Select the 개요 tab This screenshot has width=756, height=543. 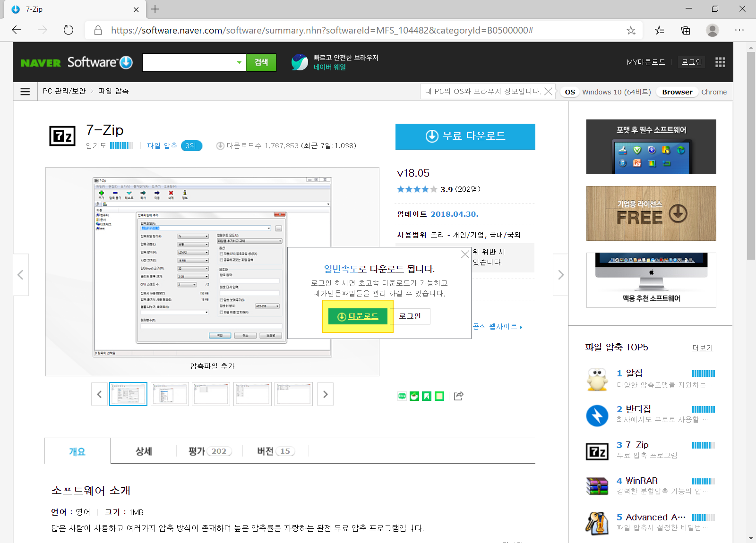tap(77, 451)
